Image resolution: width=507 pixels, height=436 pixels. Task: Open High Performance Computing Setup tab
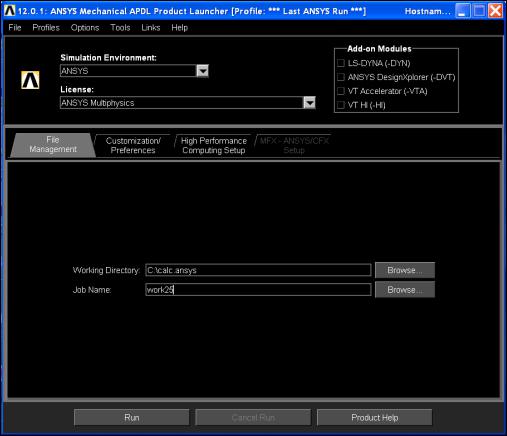click(x=214, y=145)
